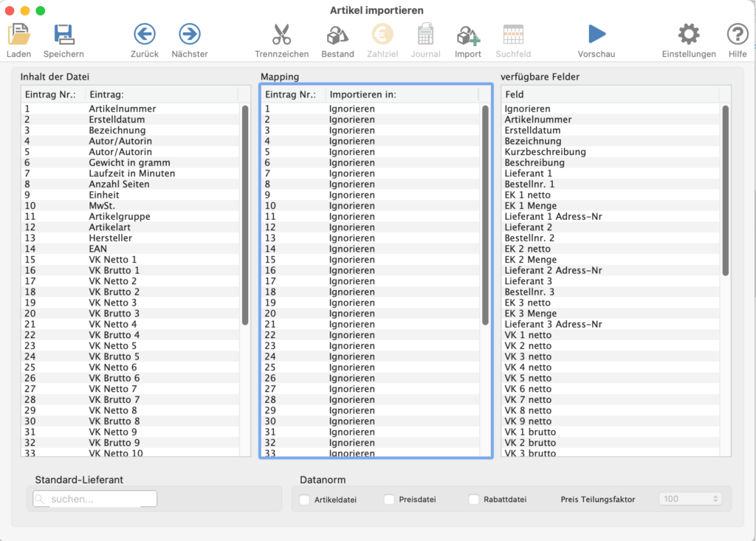
Task: Select 'VK 1 netto' field
Action: [528, 335]
